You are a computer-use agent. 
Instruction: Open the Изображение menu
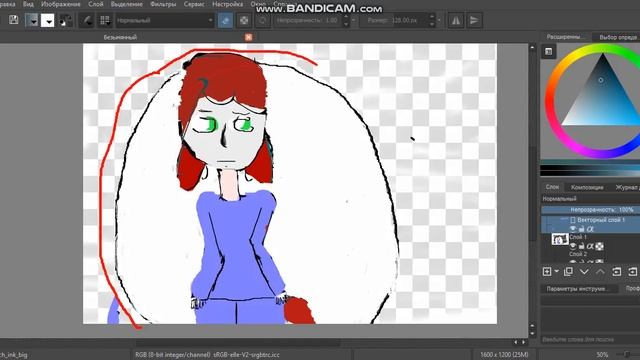click(x=60, y=4)
